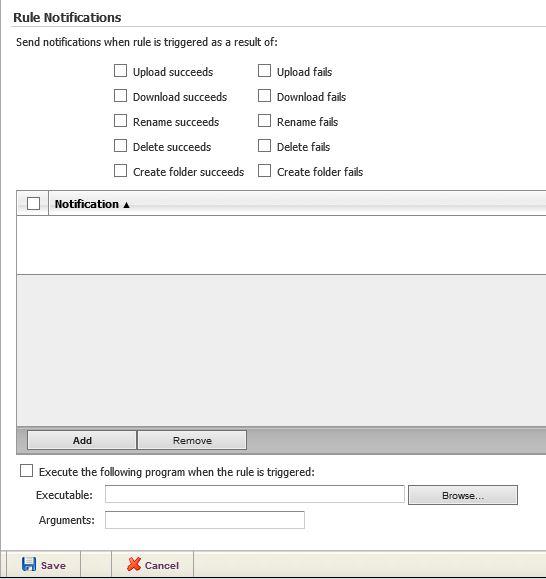Click the red X Cancel icon
Viewport: 546px width, 579px height.
(x=134, y=565)
